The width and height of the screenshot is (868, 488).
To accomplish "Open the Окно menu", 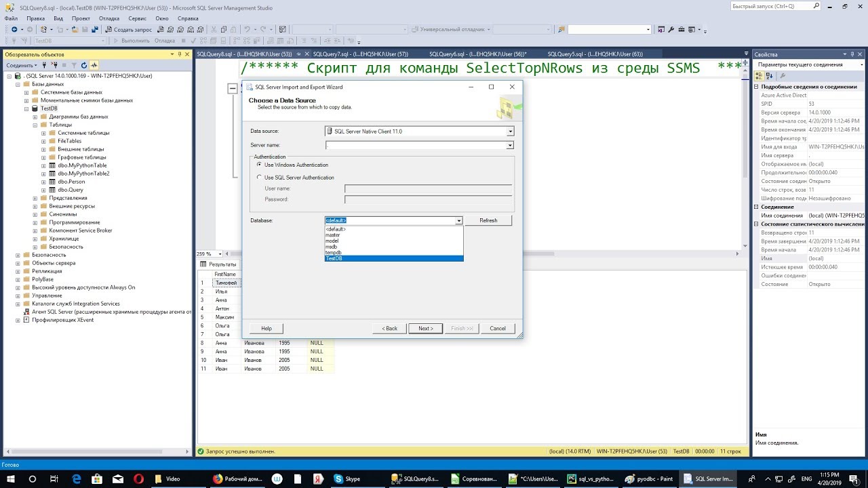I will click(162, 18).
